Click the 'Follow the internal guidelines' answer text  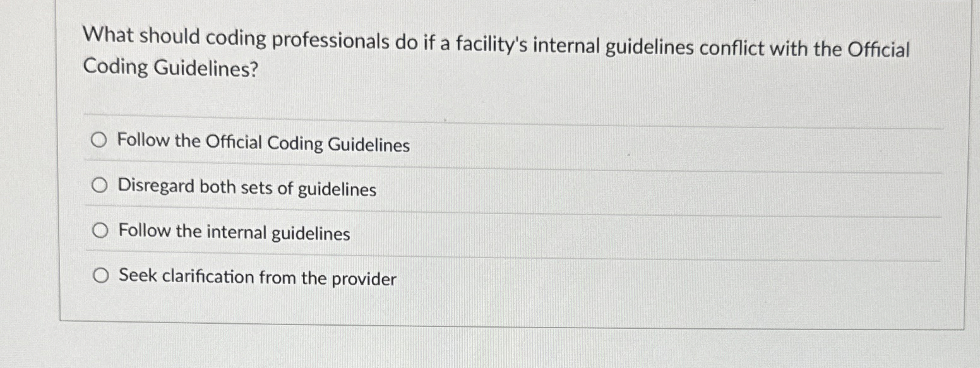(232, 232)
